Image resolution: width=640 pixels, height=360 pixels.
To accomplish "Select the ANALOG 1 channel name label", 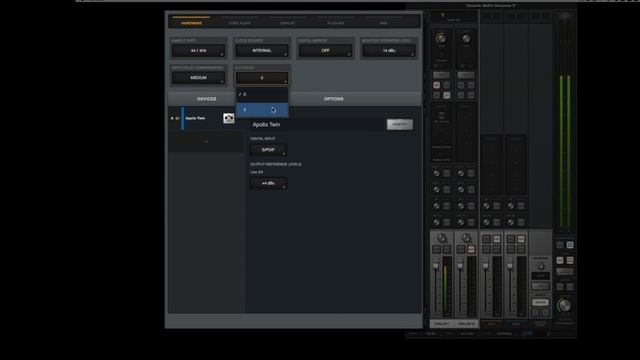I will pos(441,324).
